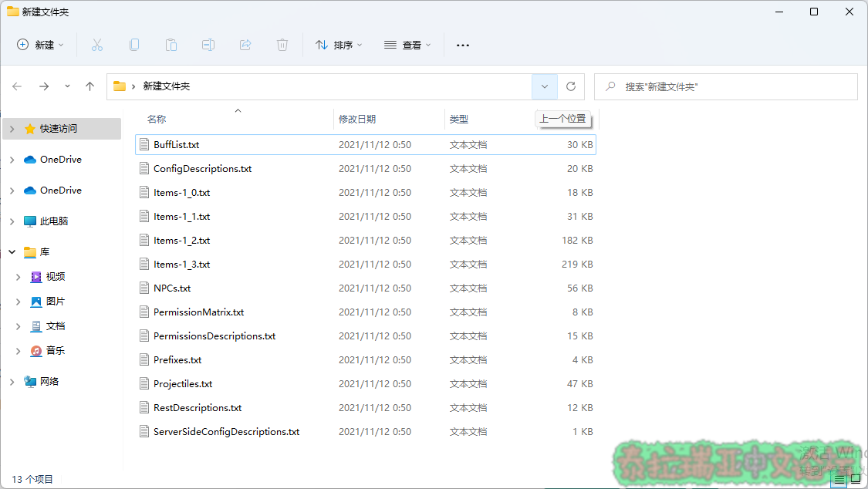Viewport: 868px width, 489px height.
Task: Select the second OneDrive entry
Action: (x=61, y=191)
